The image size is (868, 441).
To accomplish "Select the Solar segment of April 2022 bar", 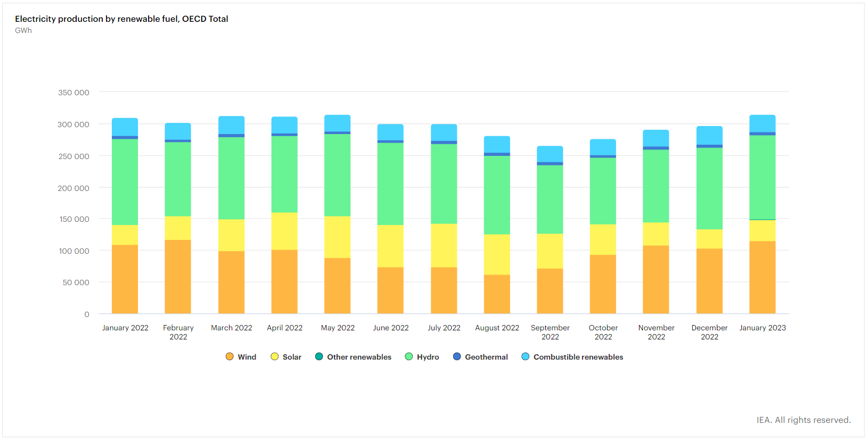I will pyautogui.click(x=284, y=231).
